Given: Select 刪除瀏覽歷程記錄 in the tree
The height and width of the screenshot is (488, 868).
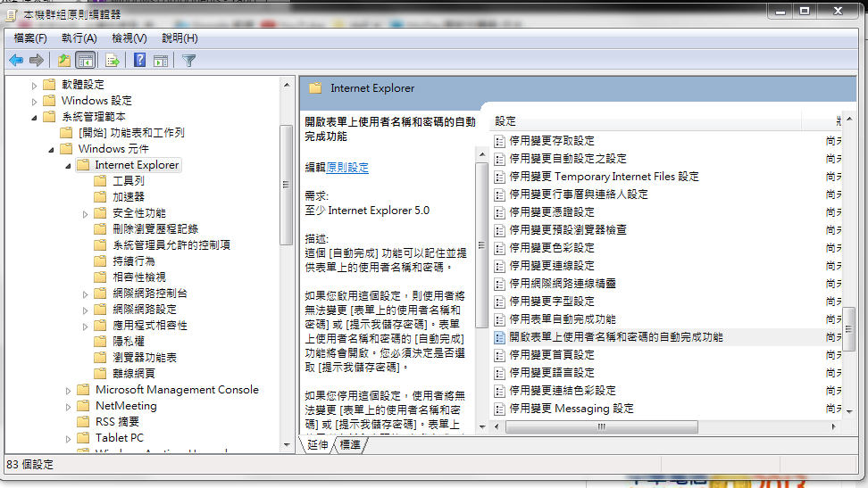Looking at the screenshot, I should point(155,228).
